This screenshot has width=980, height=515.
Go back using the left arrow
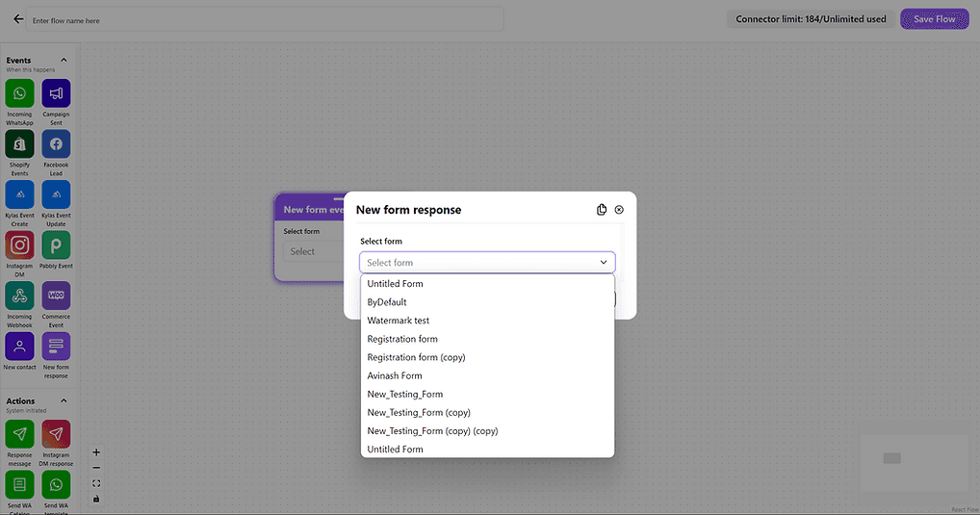pos(18,19)
